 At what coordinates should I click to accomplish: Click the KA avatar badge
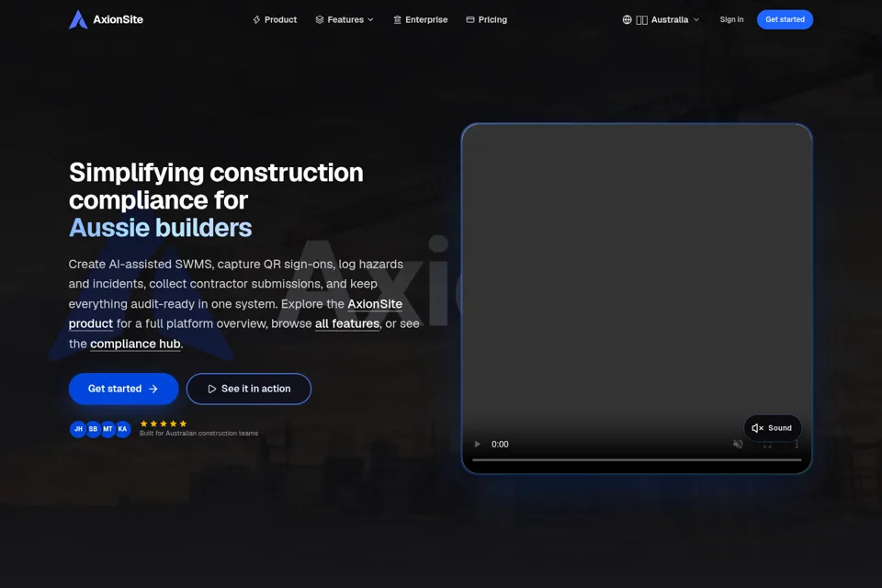[x=122, y=429]
